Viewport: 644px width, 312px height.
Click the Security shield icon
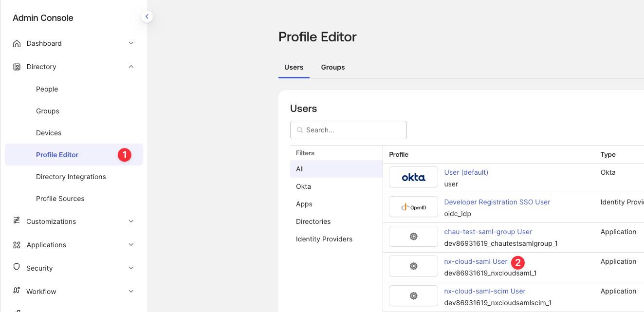[x=17, y=268]
